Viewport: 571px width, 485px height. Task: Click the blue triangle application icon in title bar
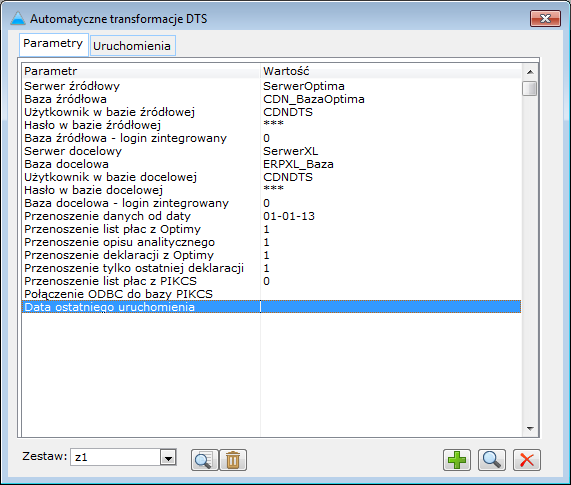pos(17,18)
